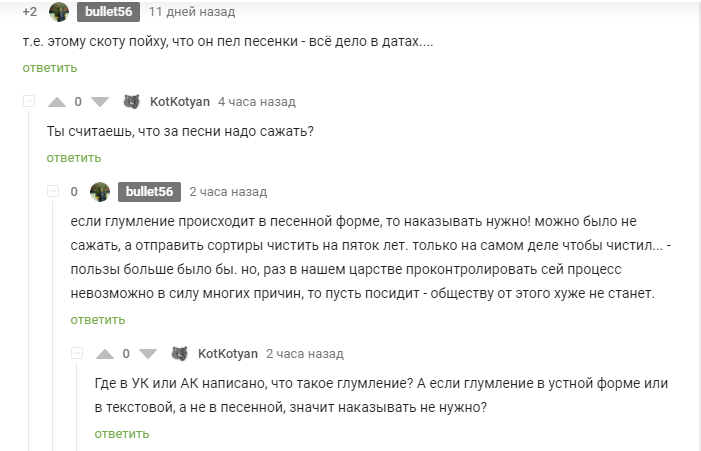701x451 pixels.
Task: Collapse the thread starting at "Ты считаешь" comment
Action: tap(29, 102)
